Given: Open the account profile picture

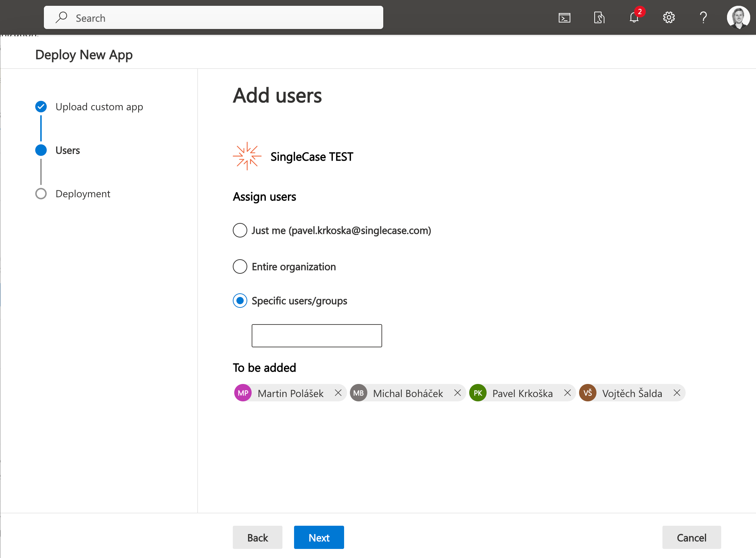Looking at the screenshot, I should click(x=738, y=17).
